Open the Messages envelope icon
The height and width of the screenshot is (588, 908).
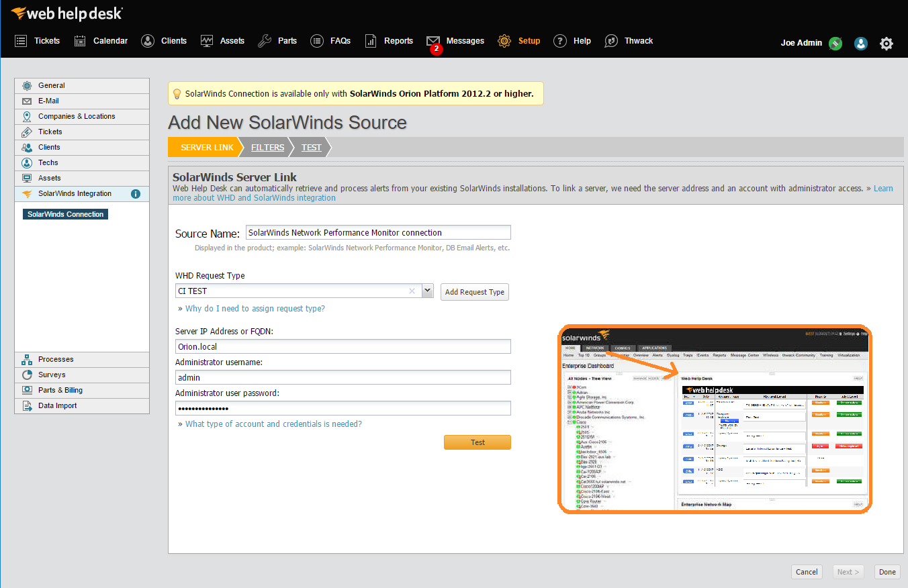pos(433,41)
